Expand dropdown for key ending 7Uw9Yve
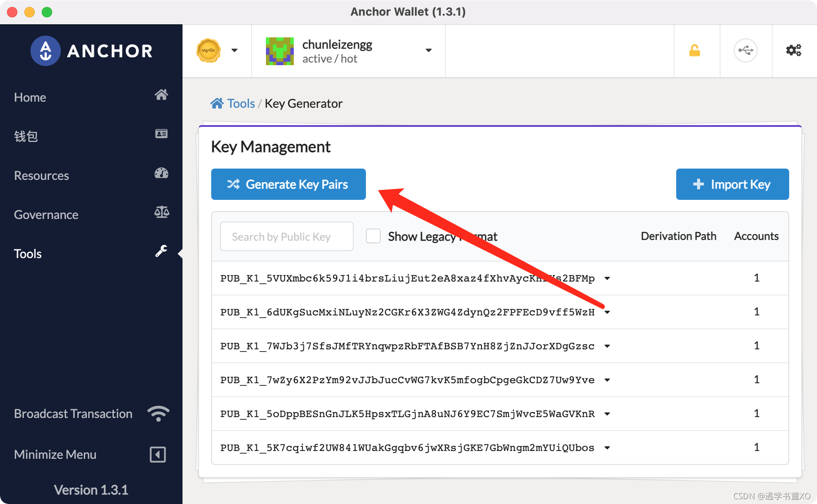 (607, 380)
